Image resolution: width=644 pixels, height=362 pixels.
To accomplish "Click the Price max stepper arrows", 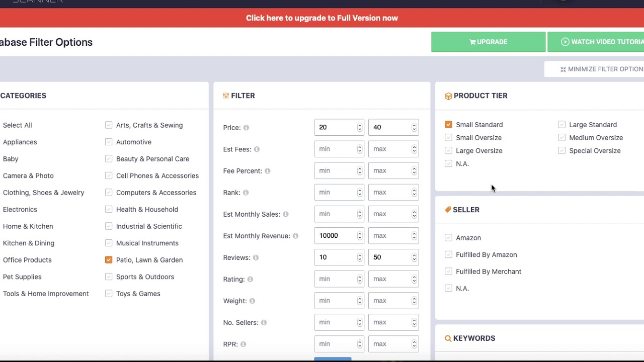I will [414, 128].
